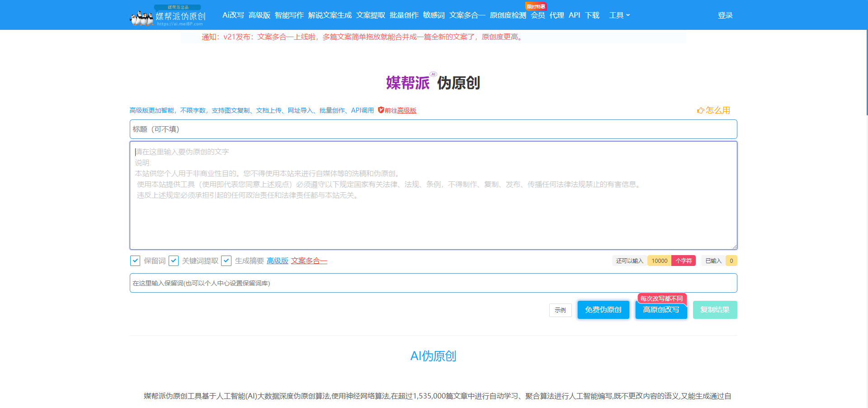
Task: Open the 工具 dropdown menu
Action: (619, 15)
